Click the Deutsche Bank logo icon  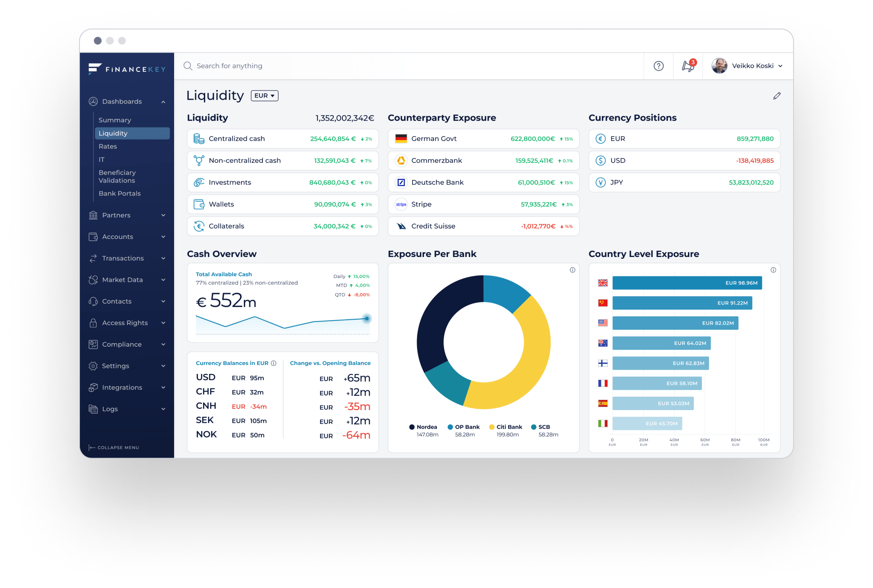point(401,183)
